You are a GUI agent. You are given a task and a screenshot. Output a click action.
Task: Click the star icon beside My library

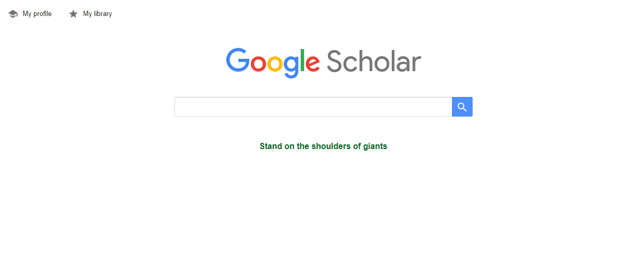click(x=73, y=14)
